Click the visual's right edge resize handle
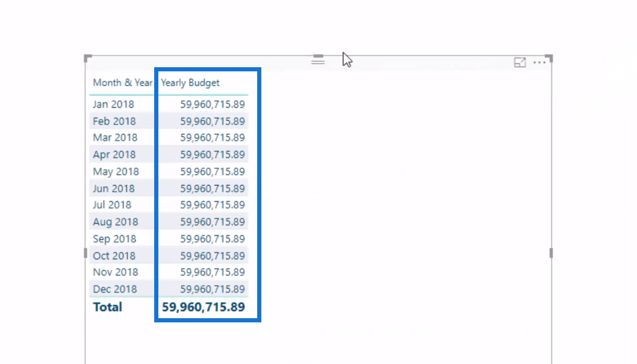Image resolution: width=637 pixels, height=364 pixels. 551,253
